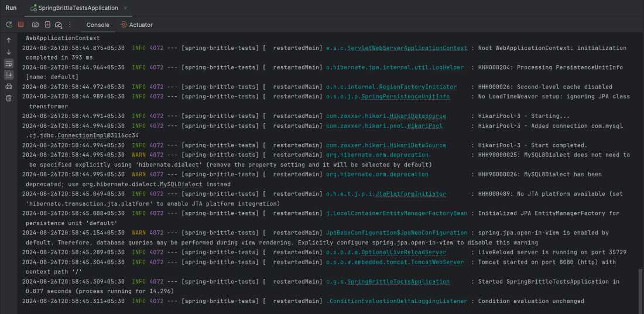Screen dimensions: 644x314
Task: Close the SpringBrittleTestsApplication run tab
Action: [x=125, y=8]
